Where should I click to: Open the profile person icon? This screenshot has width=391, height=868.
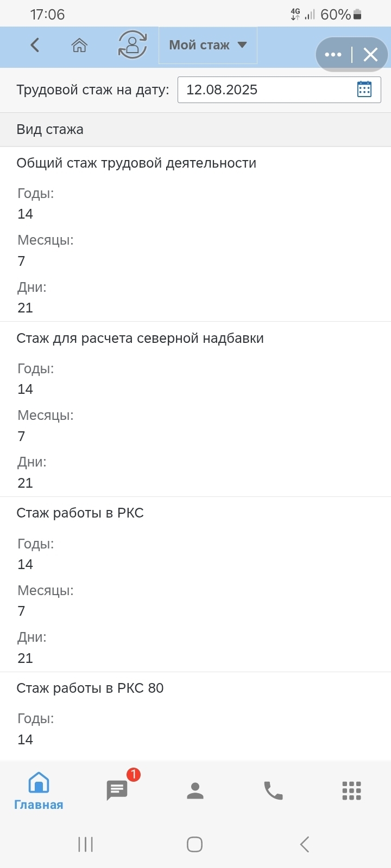pos(195,790)
